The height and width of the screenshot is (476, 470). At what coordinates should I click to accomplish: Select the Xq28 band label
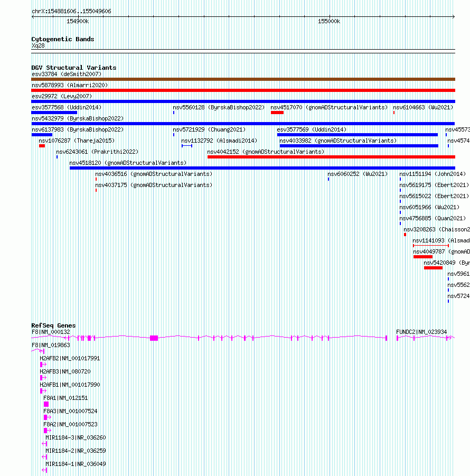(x=38, y=46)
